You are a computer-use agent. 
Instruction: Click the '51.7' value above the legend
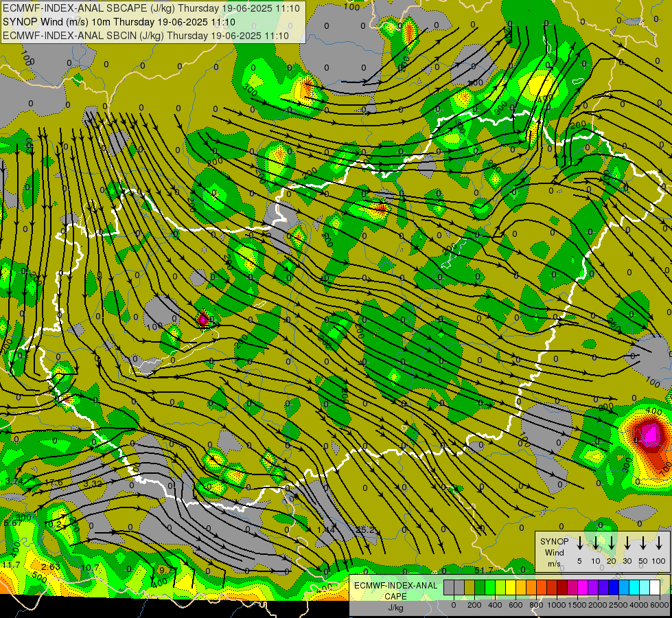point(483,570)
